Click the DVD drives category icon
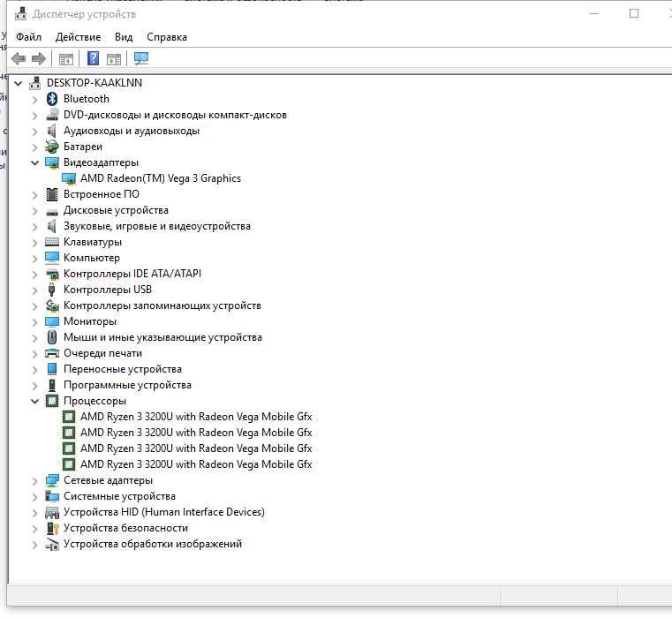The height and width of the screenshot is (618, 672). coord(52,115)
